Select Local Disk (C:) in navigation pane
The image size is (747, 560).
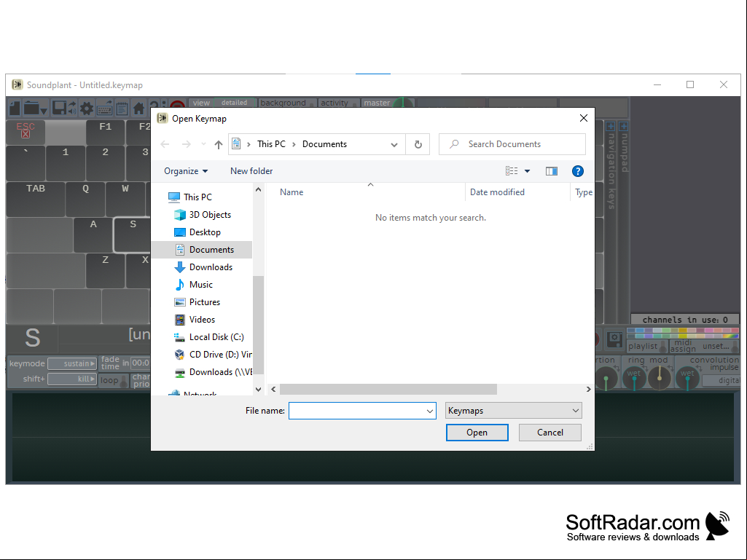(209, 337)
